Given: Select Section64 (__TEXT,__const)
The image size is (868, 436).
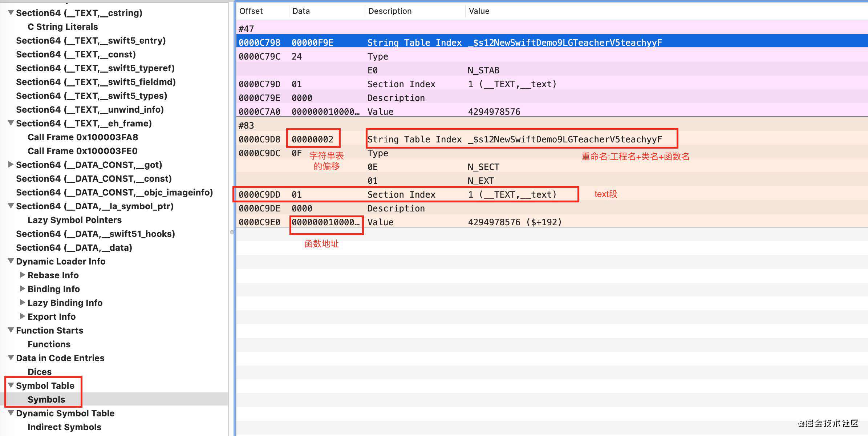Looking at the screenshot, I should [x=76, y=54].
